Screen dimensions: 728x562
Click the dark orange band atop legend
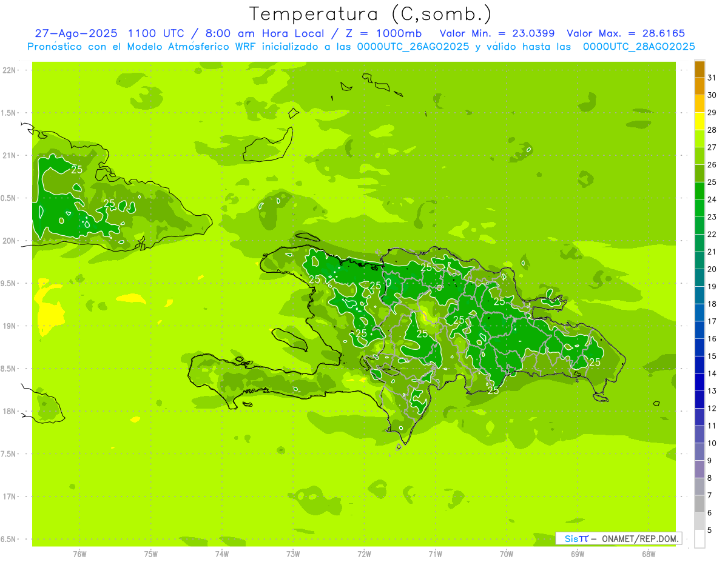click(699, 69)
